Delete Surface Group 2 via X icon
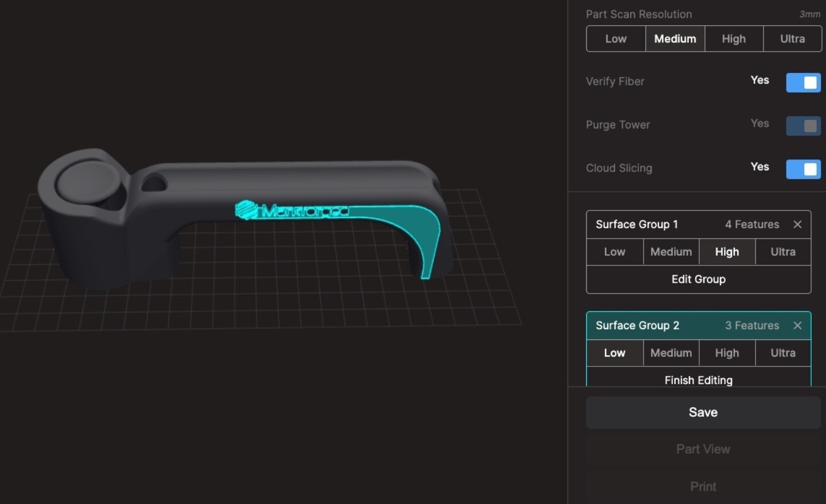This screenshot has width=826, height=504. tap(797, 325)
